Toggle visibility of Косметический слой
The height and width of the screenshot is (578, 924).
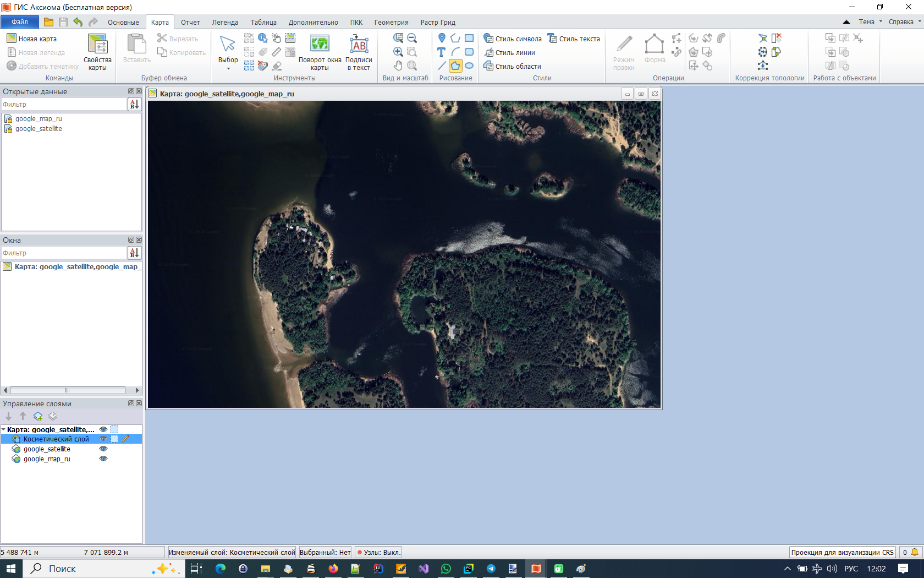click(103, 439)
